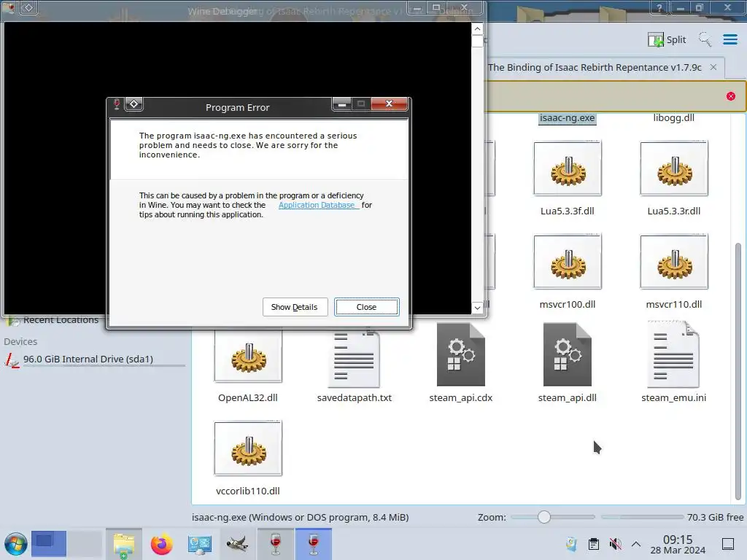Click the isaac-ng.exe file name
Viewport: 747px width, 560px height.
(x=567, y=118)
